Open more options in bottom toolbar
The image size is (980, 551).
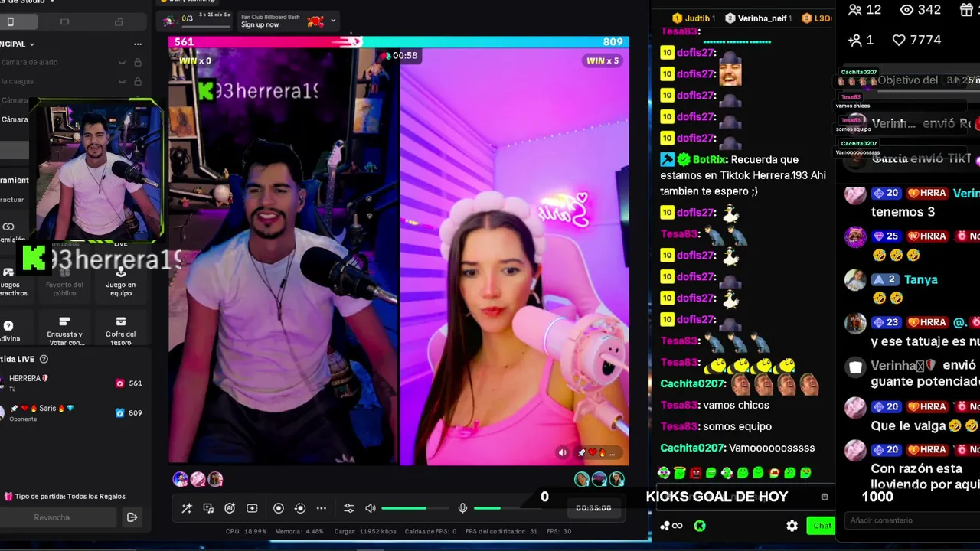pyautogui.click(x=322, y=508)
